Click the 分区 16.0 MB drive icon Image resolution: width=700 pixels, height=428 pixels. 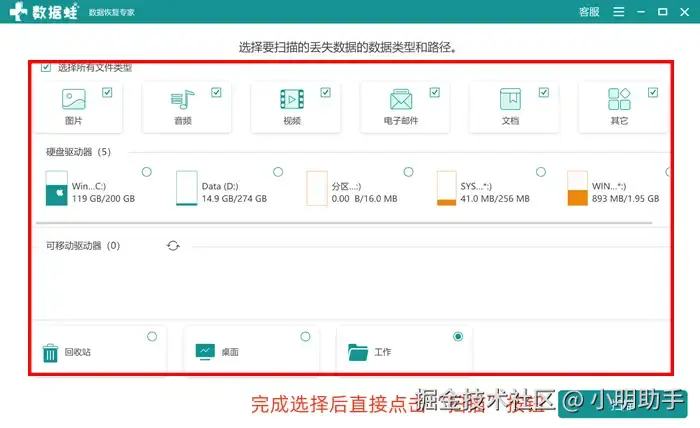(x=317, y=188)
